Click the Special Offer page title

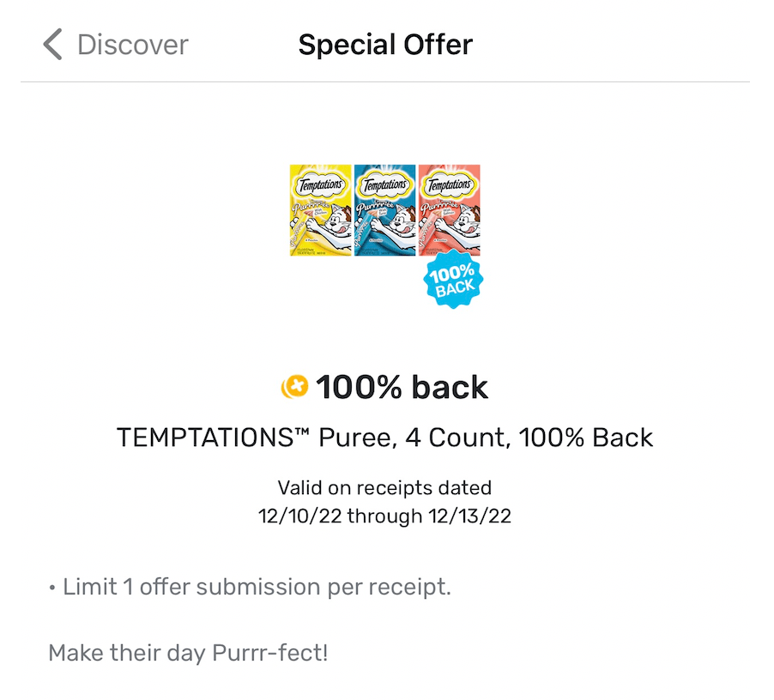tap(385, 45)
